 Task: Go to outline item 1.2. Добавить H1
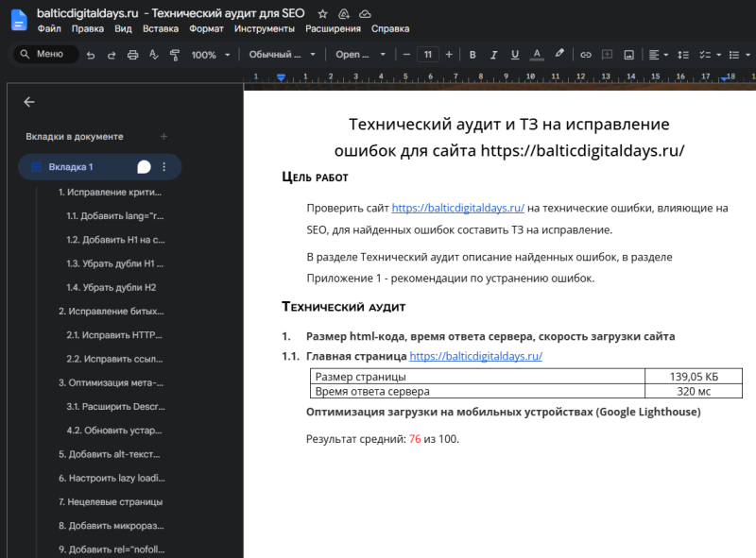pos(115,240)
